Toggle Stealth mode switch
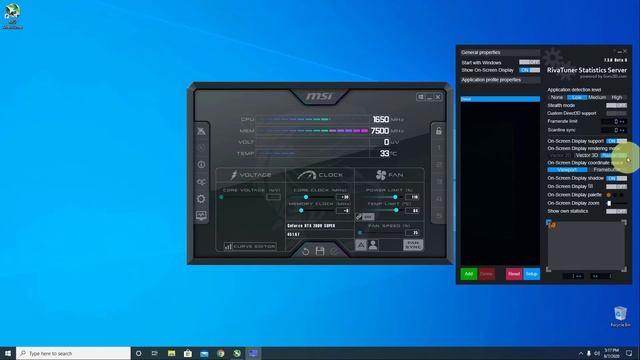The image size is (640, 360). click(x=616, y=105)
